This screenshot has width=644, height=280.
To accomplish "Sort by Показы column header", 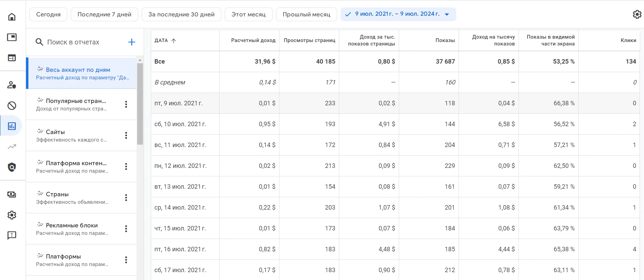I will pos(445,40).
